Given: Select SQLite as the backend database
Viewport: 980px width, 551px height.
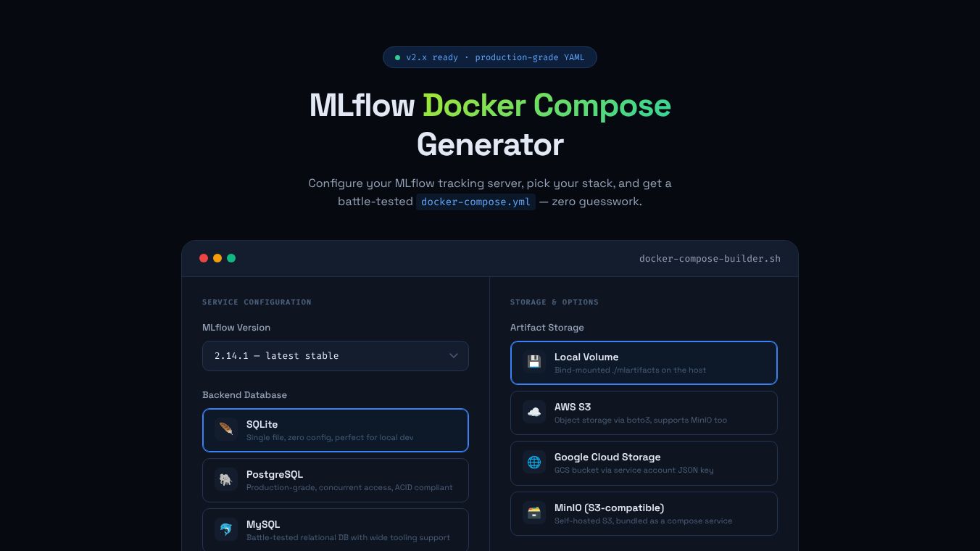Looking at the screenshot, I should [x=336, y=430].
